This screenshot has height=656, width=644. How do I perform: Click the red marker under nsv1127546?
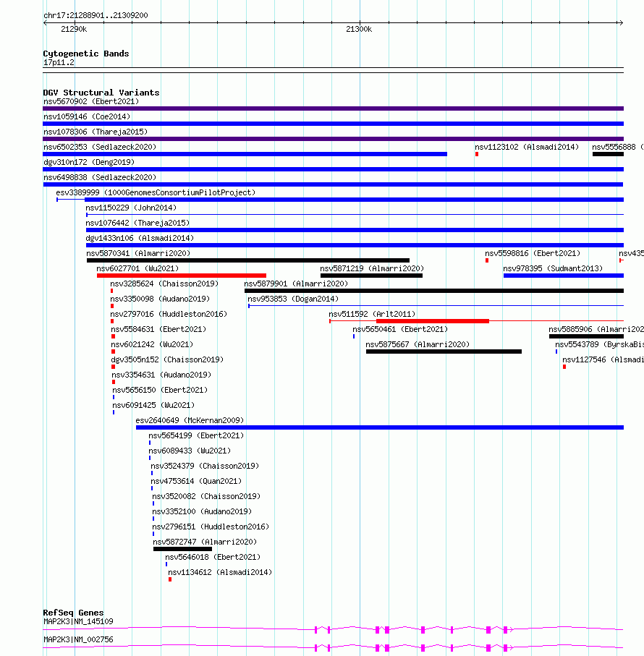(564, 367)
